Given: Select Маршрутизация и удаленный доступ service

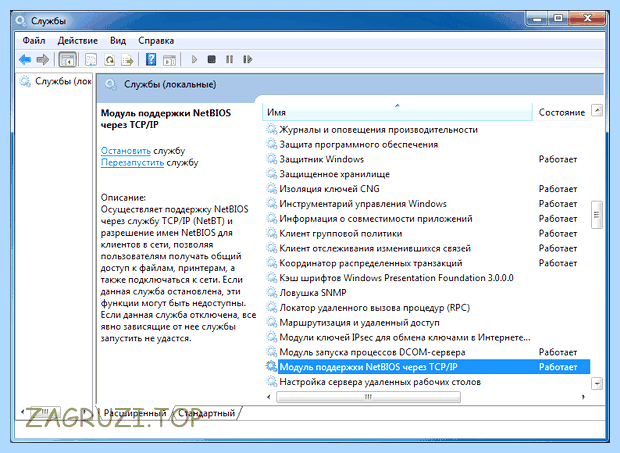Looking at the screenshot, I should click(x=359, y=323).
